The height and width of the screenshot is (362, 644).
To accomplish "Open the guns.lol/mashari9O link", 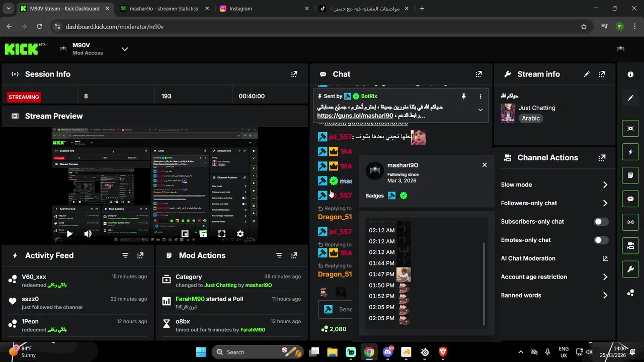I will 355,116.
